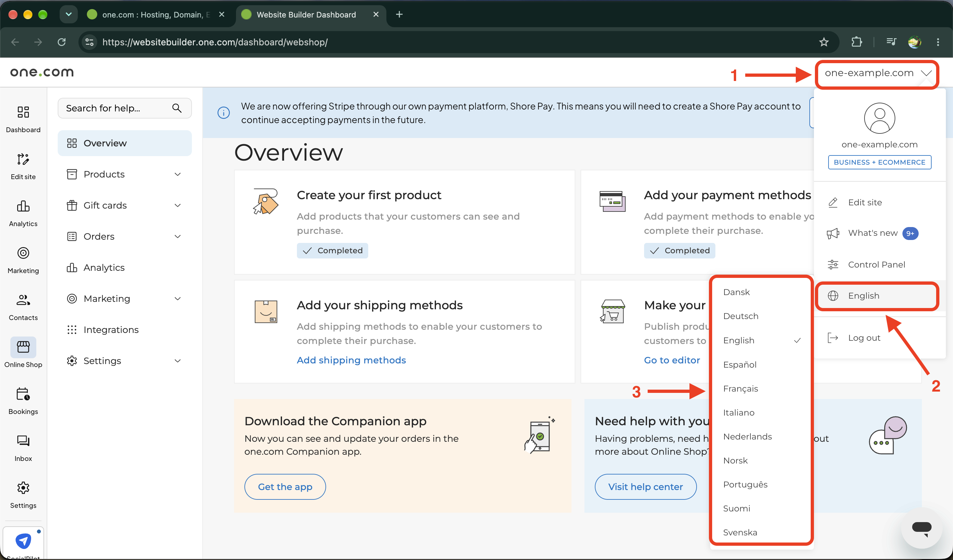This screenshot has height=560, width=953.
Task: Open the Inbox sidebar icon
Action: coord(23,440)
